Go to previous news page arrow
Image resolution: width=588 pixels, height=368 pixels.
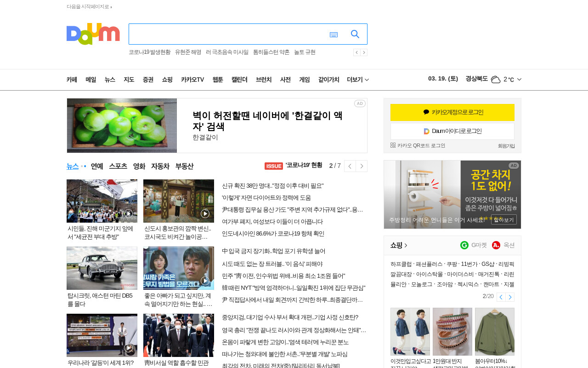[350, 166]
